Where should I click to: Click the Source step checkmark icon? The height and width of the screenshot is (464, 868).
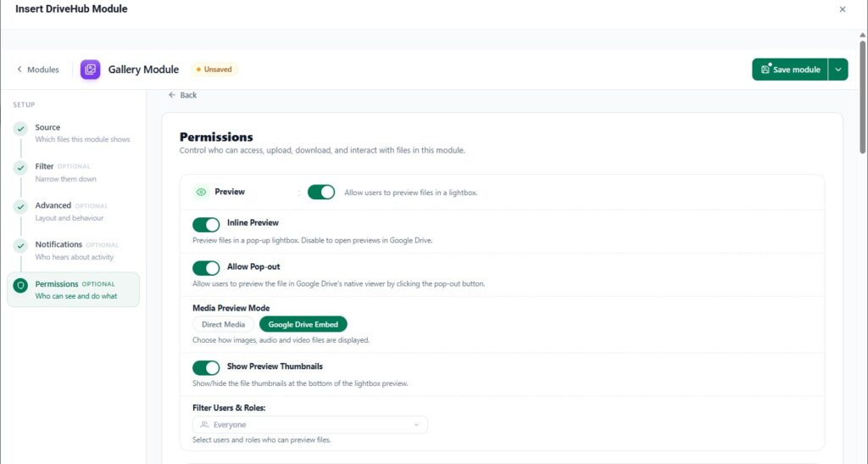point(20,129)
